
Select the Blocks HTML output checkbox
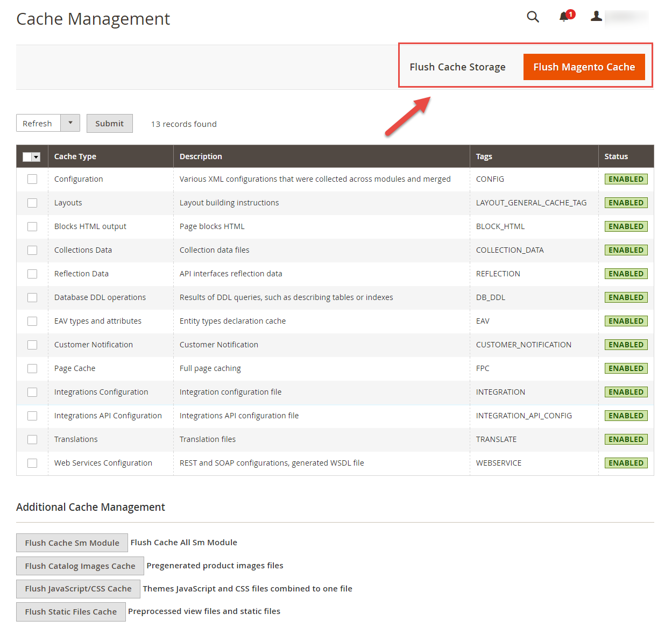point(32,226)
